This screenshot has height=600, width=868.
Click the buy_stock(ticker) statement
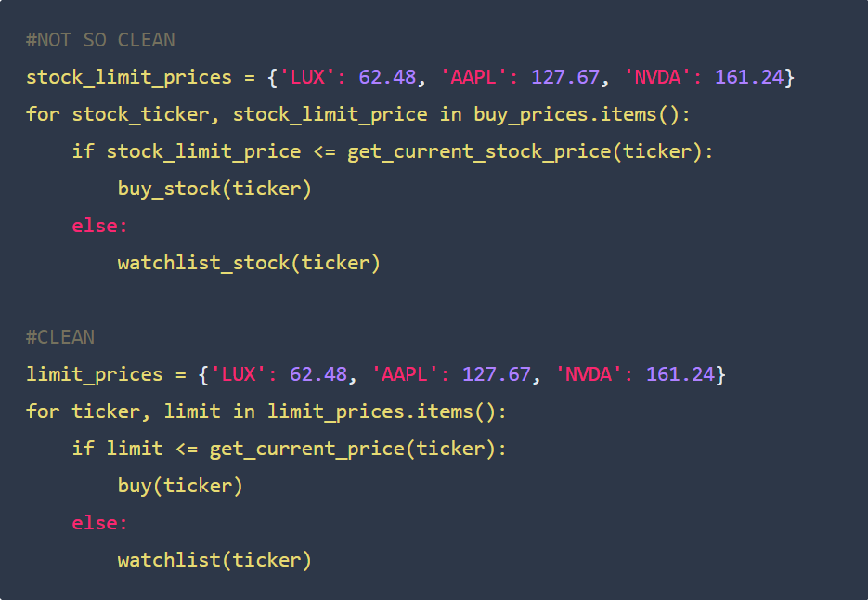pos(214,189)
